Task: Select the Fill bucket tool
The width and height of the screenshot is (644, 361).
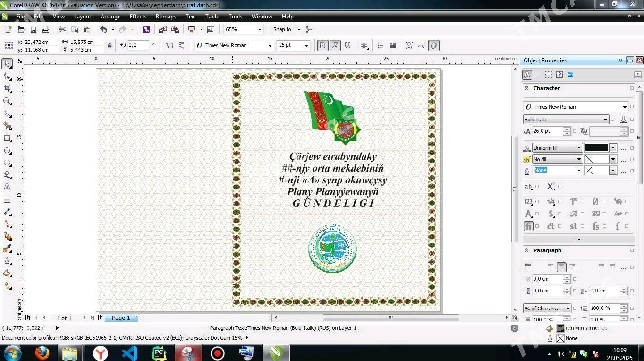Action: pos(7,273)
